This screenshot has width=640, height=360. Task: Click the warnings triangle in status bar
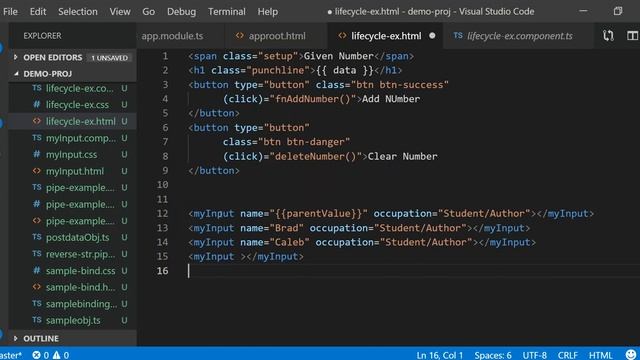[x=56, y=355]
